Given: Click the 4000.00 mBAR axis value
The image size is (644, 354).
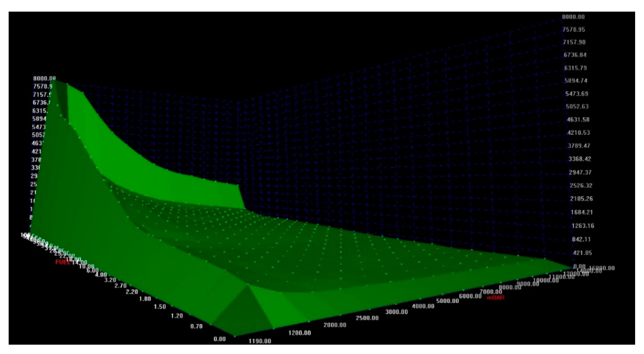Looking at the screenshot, I should pyautogui.click(x=423, y=306).
